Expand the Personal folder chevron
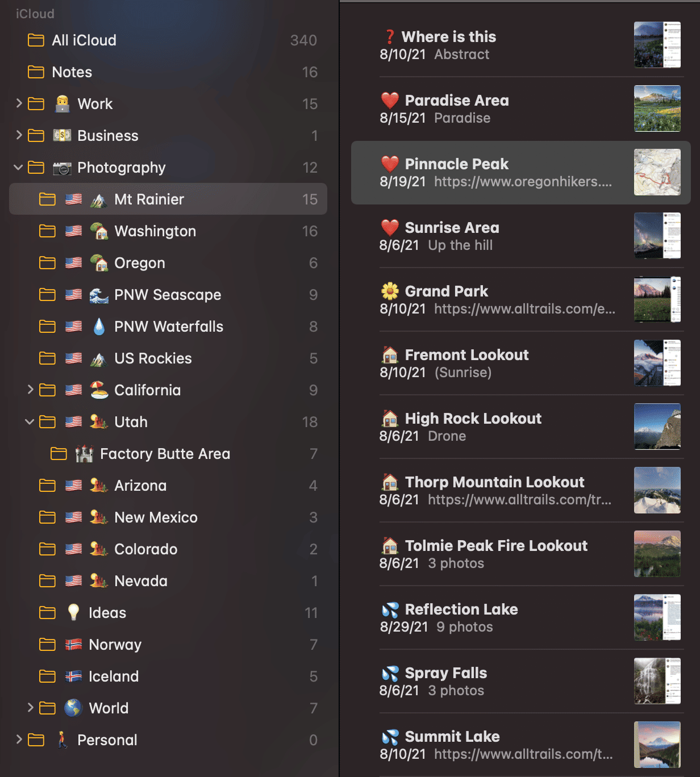The height and width of the screenshot is (777, 700). pos(19,740)
